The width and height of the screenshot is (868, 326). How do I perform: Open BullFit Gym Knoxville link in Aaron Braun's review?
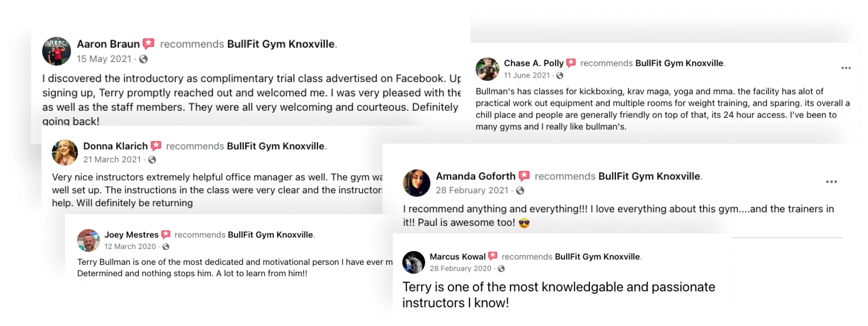281,44
